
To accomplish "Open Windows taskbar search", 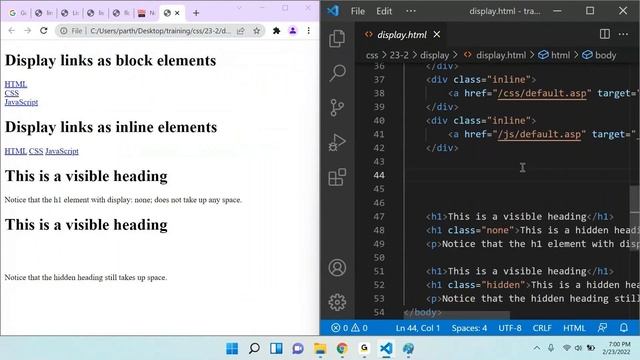I will (x=254, y=349).
